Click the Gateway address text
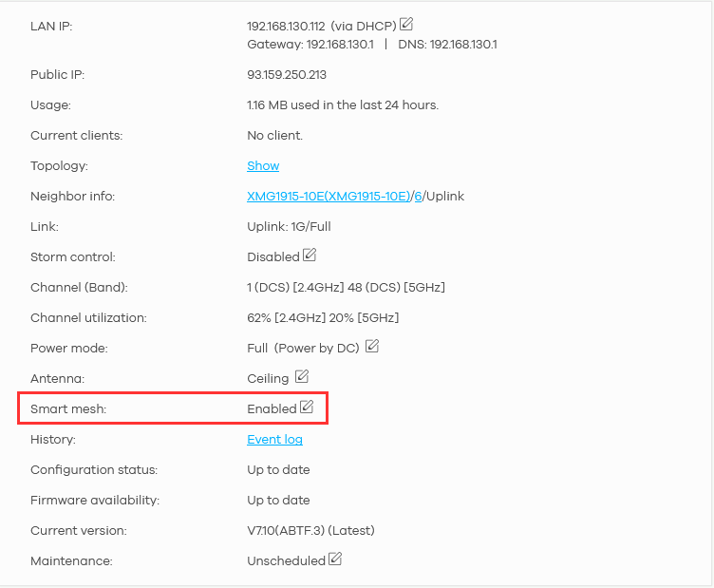This screenshot has width=714, height=588. 310,45
